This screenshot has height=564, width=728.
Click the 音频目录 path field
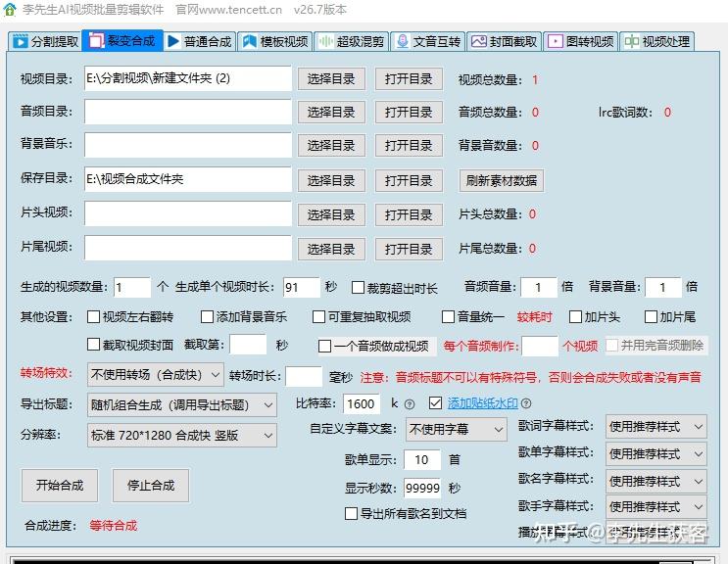(x=187, y=112)
